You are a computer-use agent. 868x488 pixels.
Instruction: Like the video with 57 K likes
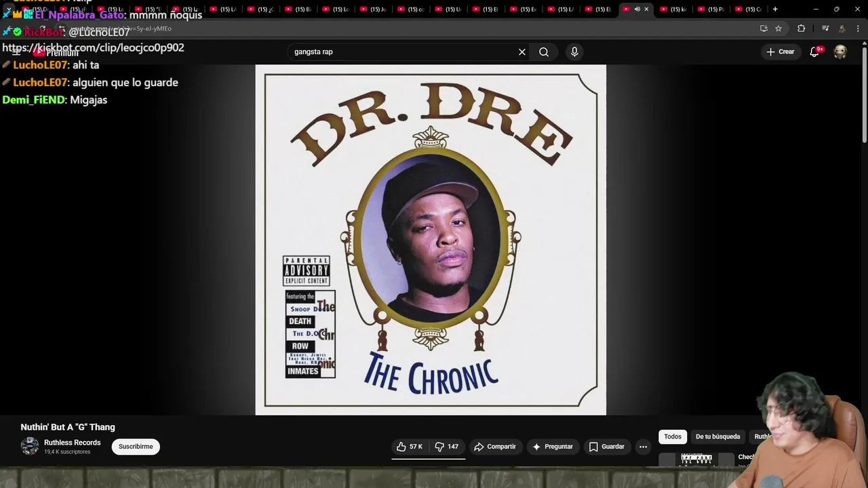(410, 447)
